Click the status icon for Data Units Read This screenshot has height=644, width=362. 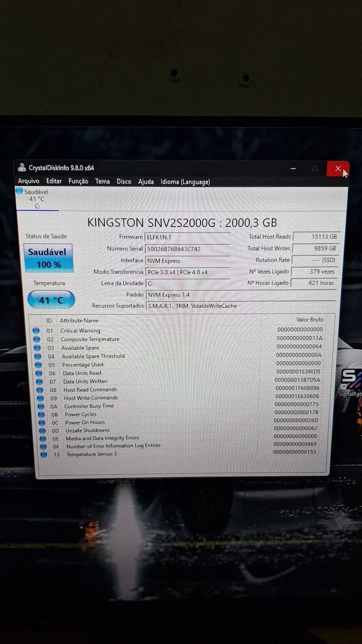(x=39, y=373)
